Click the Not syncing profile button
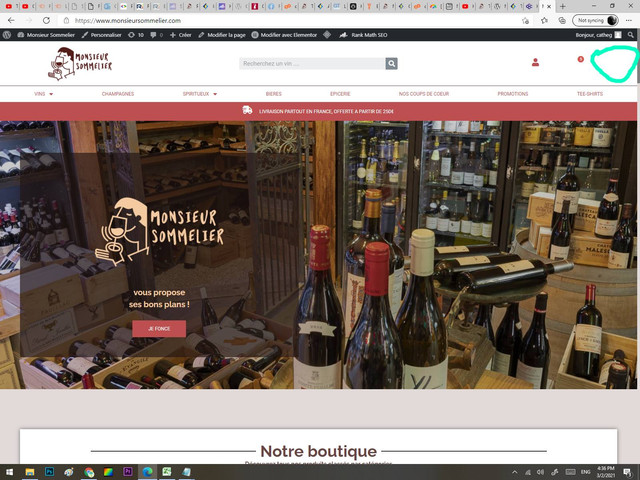Screen dimensions: 640x480 [x=595, y=20]
